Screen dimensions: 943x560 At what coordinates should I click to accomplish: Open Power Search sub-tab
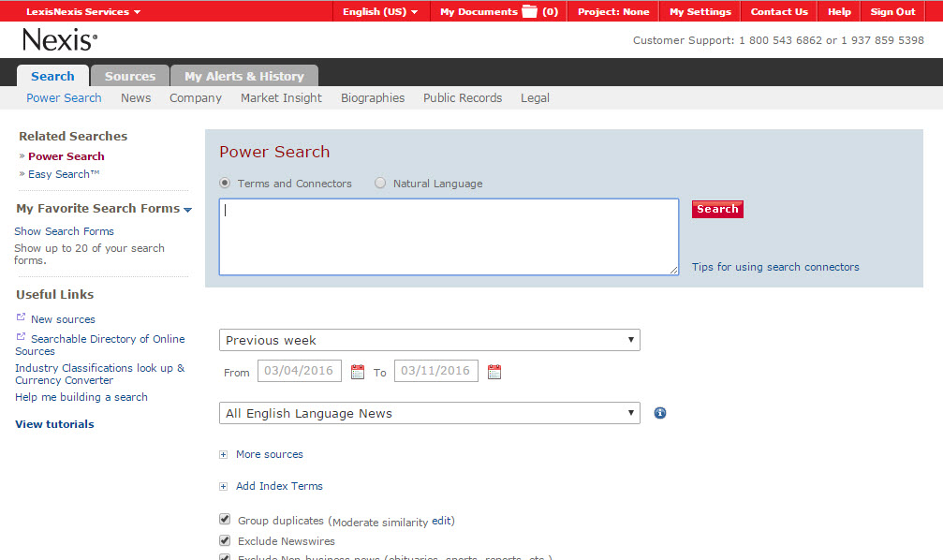[x=64, y=98]
